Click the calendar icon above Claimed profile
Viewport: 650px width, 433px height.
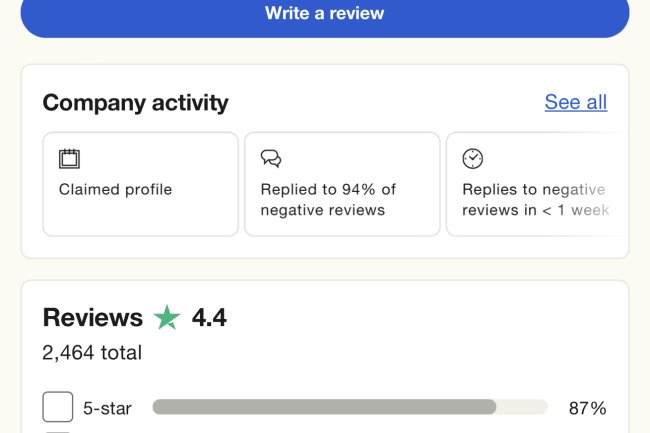pyautogui.click(x=69, y=158)
